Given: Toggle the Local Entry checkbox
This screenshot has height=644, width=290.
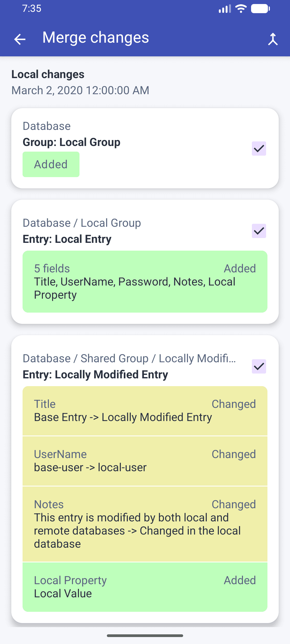Looking at the screenshot, I should tap(259, 231).
